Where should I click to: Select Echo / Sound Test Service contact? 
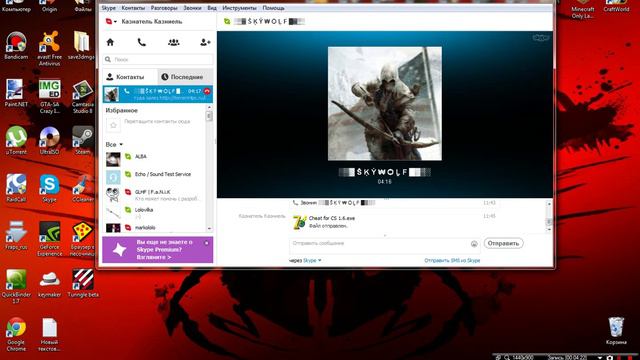pyautogui.click(x=154, y=177)
